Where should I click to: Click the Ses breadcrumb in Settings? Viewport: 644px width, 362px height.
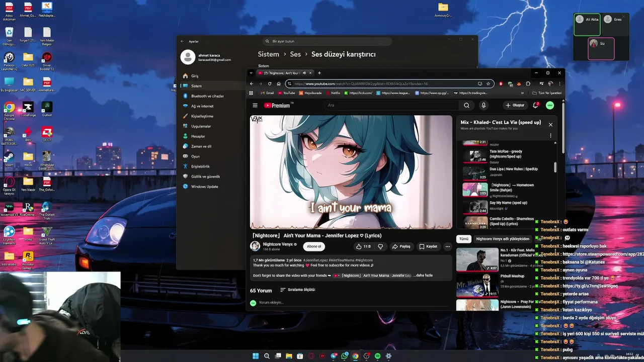295,54
